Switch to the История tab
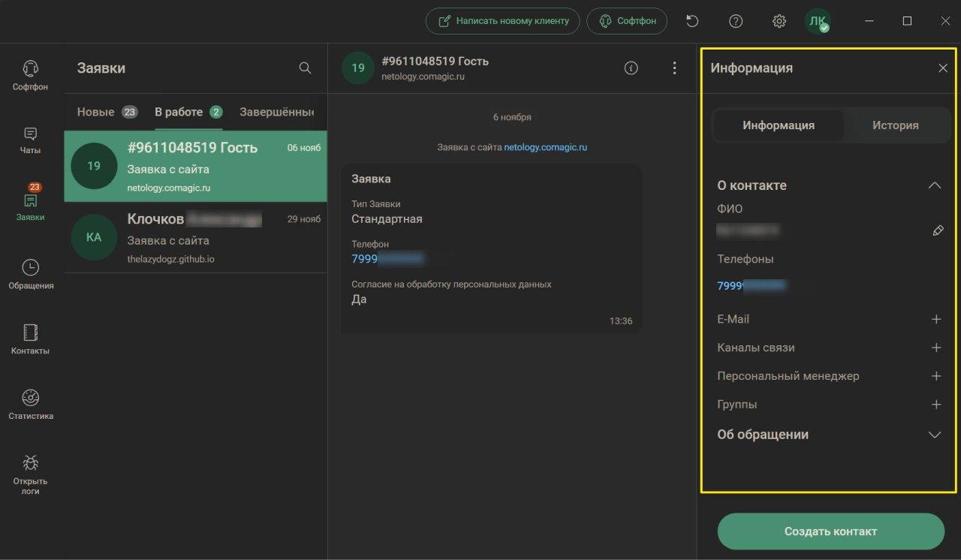 (895, 125)
